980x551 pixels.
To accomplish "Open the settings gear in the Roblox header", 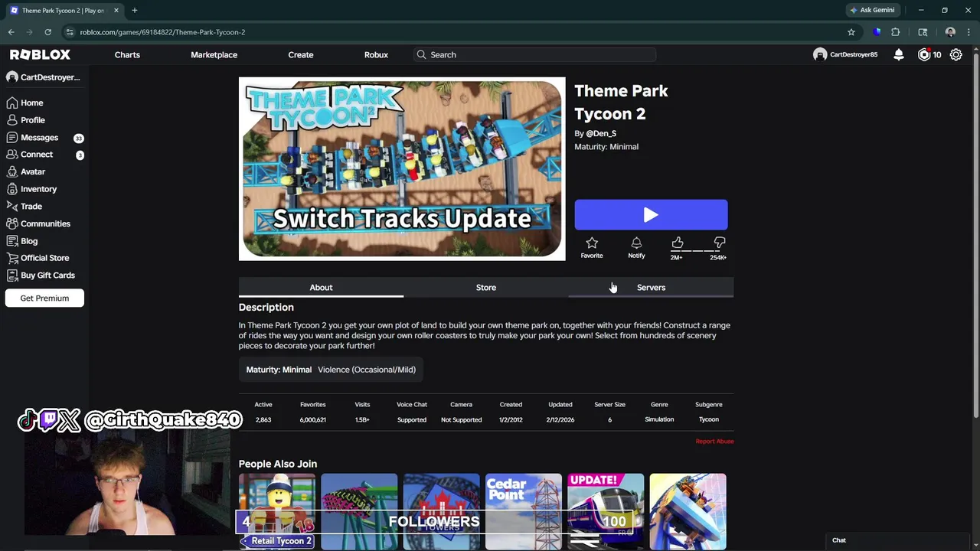I will tap(955, 55).
